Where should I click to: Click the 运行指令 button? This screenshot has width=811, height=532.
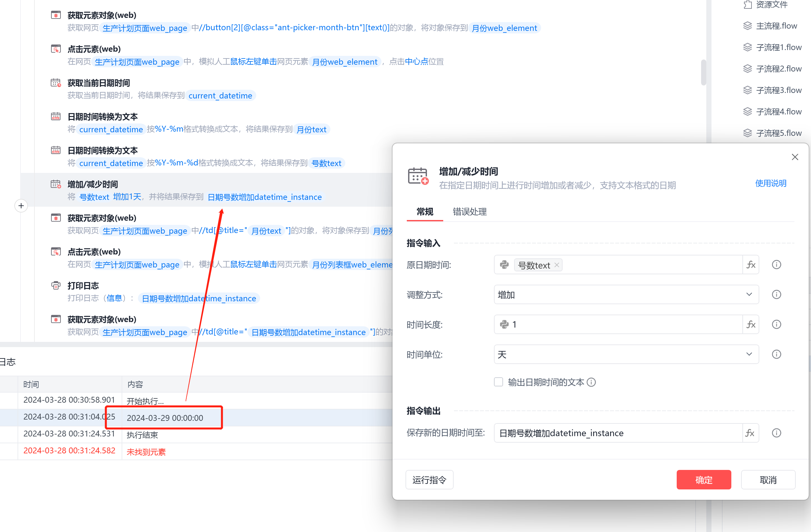coord(429,480)
